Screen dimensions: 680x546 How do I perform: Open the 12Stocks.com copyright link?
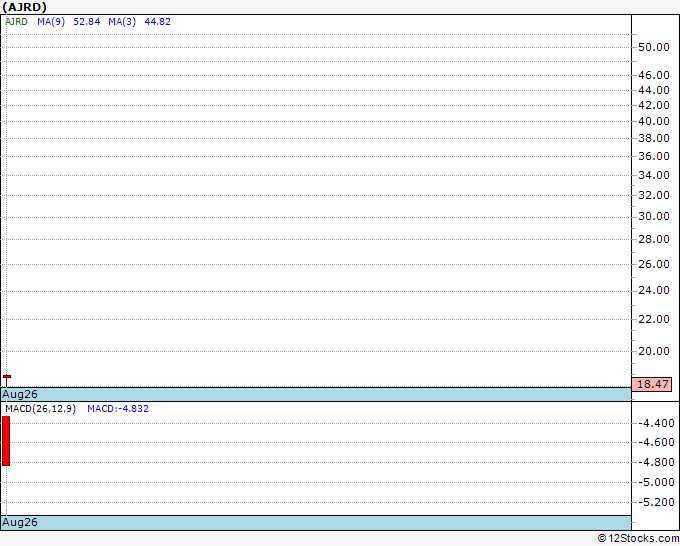tap(638, 539)
